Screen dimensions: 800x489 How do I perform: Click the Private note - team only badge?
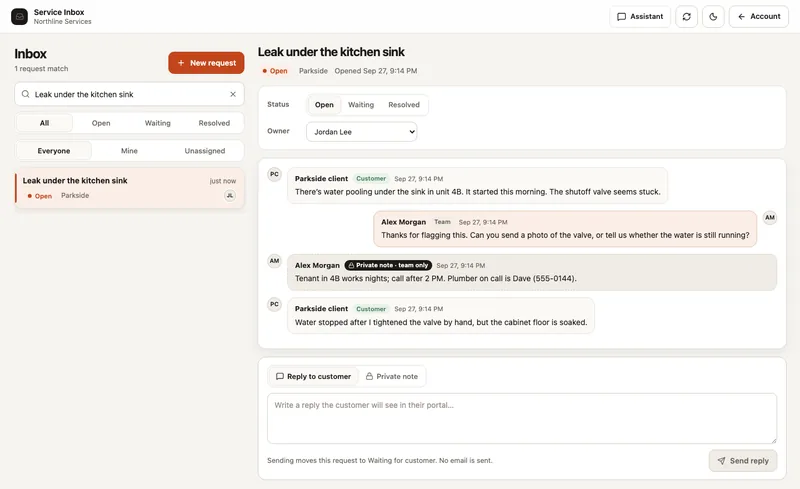[x=388, y=265]
